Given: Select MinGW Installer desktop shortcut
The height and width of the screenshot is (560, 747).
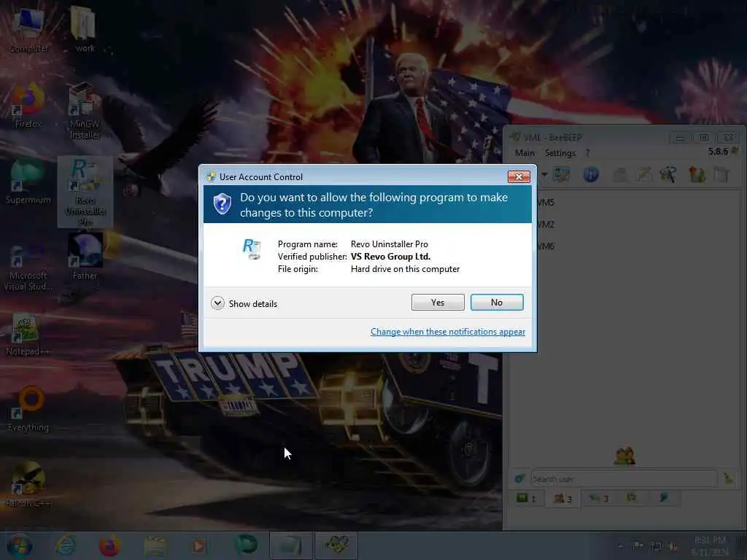Looking at the screenshot, I should tap(85, 111).
